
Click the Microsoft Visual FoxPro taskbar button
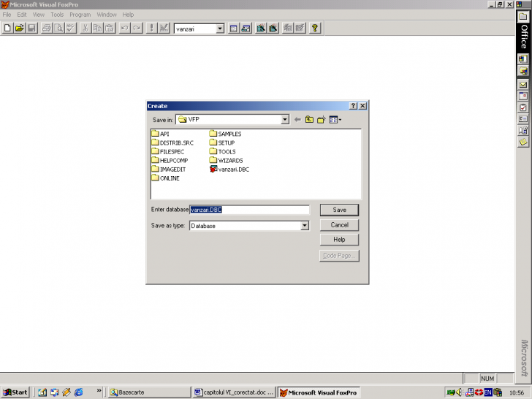tap(319, 392)
